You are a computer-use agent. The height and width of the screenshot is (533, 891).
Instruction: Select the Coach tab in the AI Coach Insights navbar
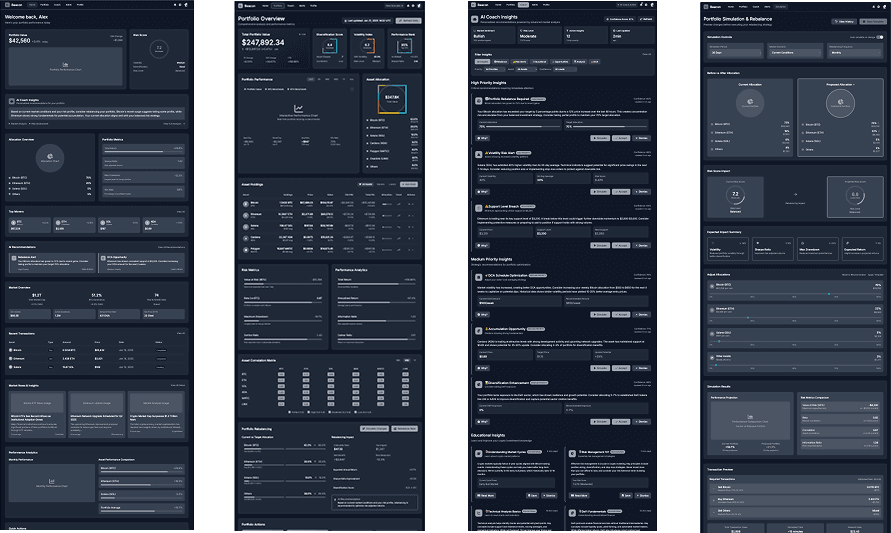tap(523, 5)
